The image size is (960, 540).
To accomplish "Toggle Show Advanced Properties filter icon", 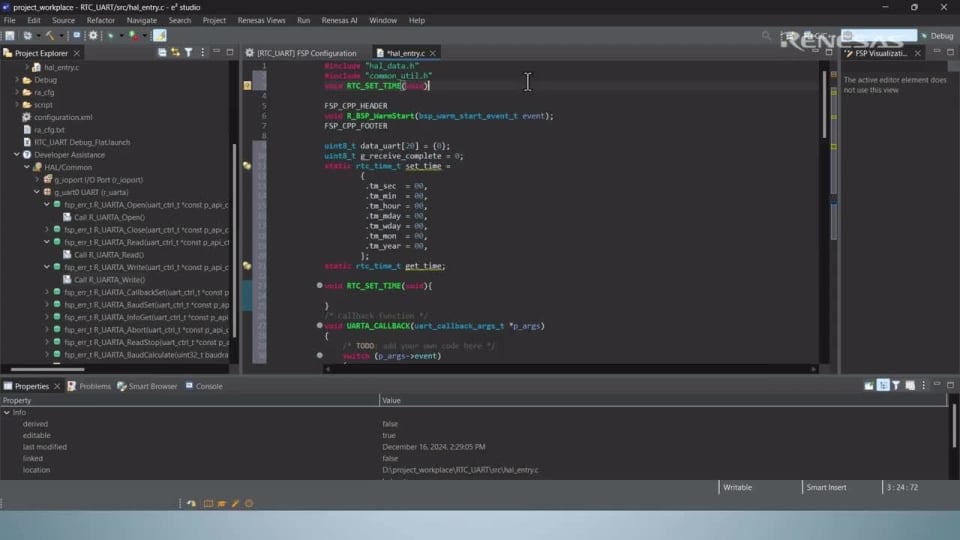I will tap(896, 385).
